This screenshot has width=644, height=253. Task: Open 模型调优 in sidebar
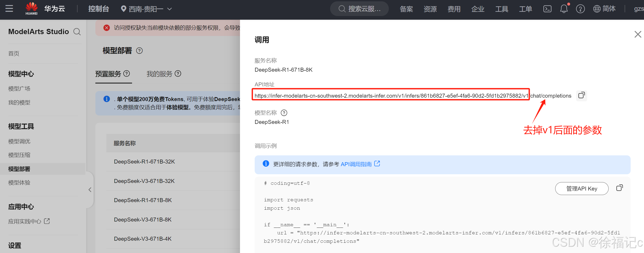coord(19,141)
